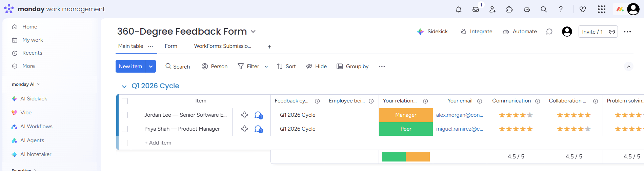
Task: Click the AI sparkle icon on Priya Shah row
Action: (x=244, y=129)
